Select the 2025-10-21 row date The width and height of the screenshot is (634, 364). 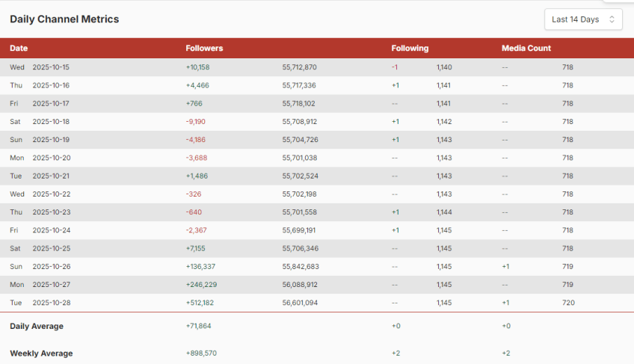pos(51,176)
